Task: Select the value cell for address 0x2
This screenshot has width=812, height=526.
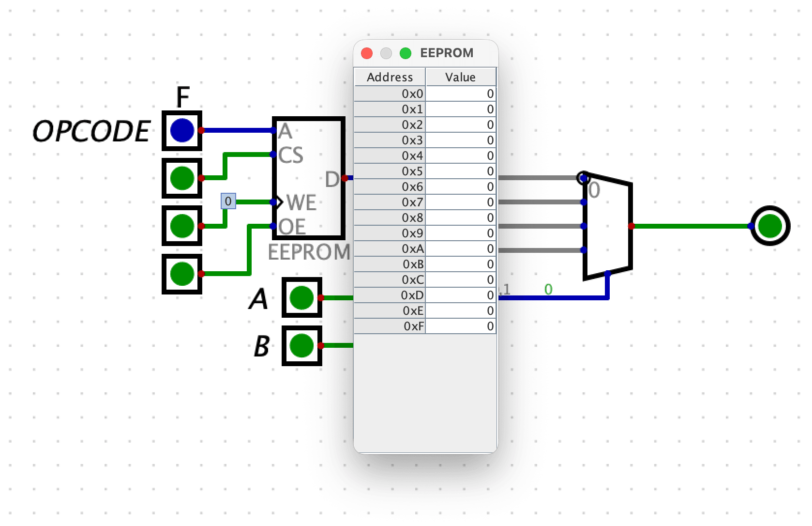Action: tap(461, 124)
